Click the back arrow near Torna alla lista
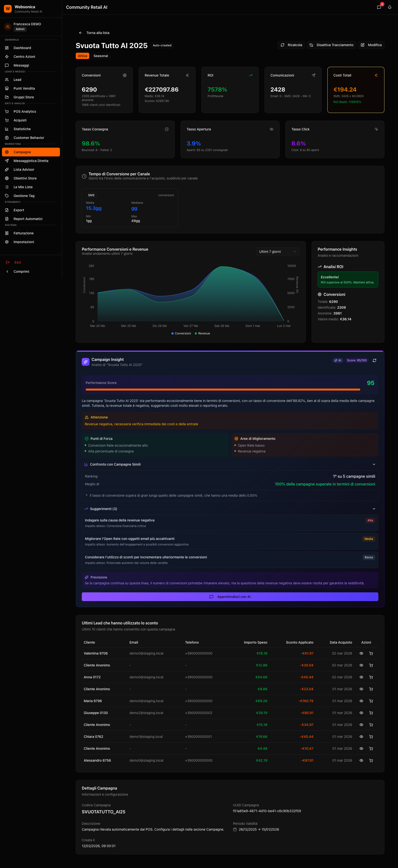Screen dimensions: 398x868 (x=81, y=33)
